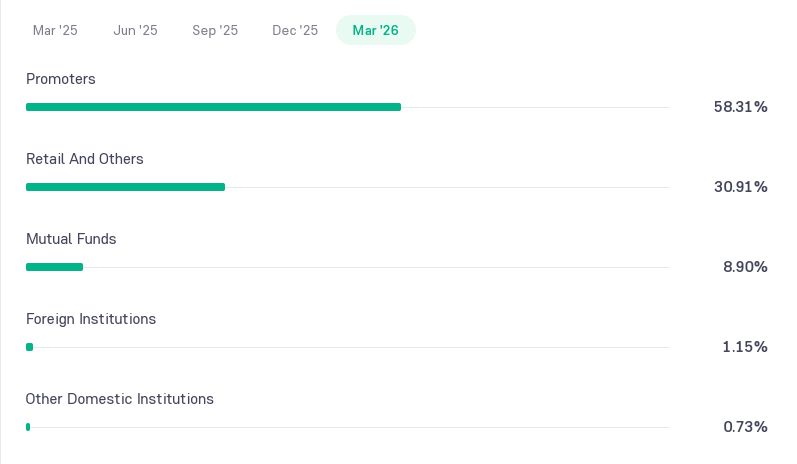Select the Retail And Others label
Screen dimensions: 797x464
(x=85, y=159)
